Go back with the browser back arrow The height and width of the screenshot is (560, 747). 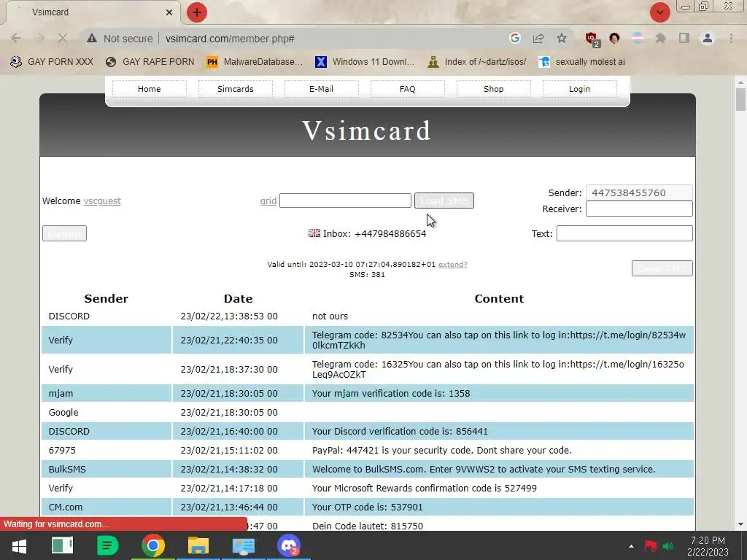point(16,39)
